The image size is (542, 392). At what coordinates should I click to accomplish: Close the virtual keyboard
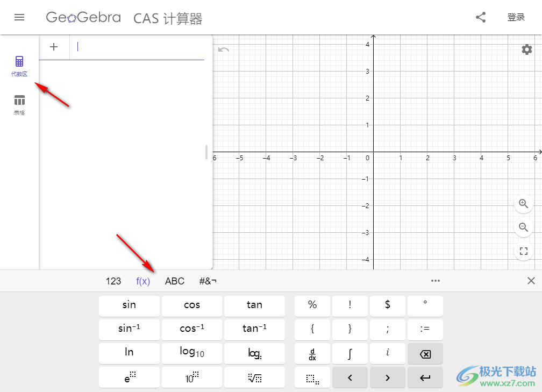pos(531,281)
